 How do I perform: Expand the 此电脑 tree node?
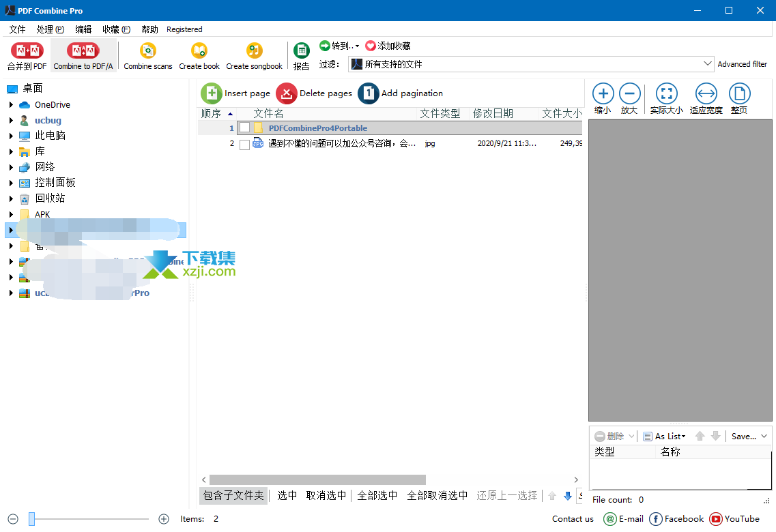(11, 136)
